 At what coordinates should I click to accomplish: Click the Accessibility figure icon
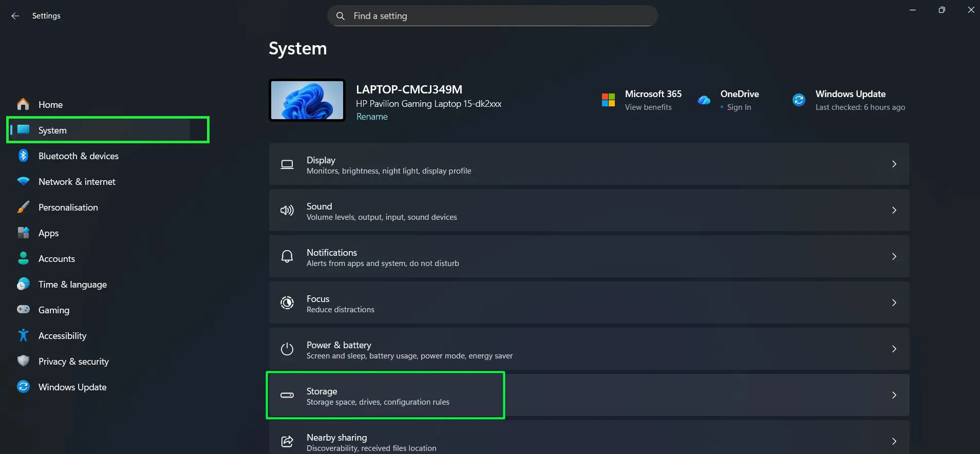pos(23,335)
